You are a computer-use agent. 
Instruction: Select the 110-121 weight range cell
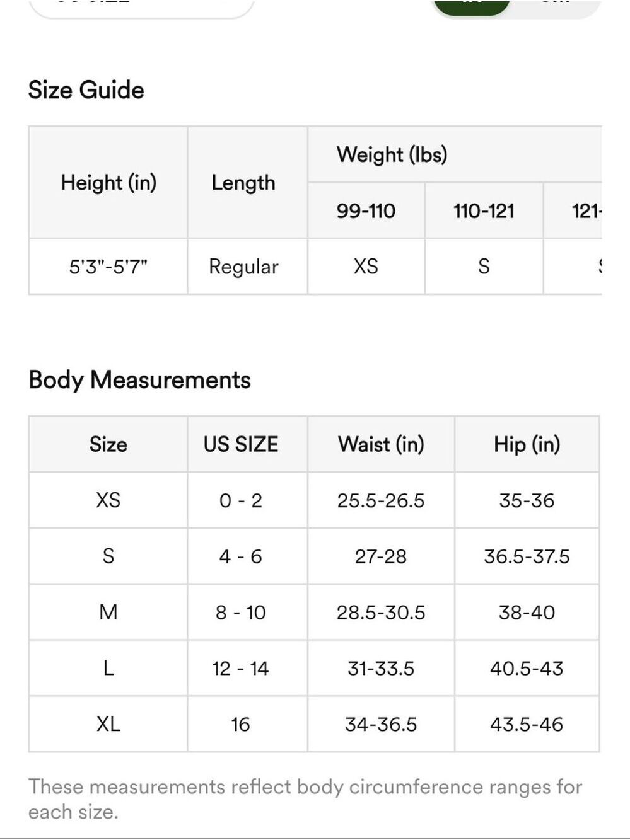coord(484,211)
